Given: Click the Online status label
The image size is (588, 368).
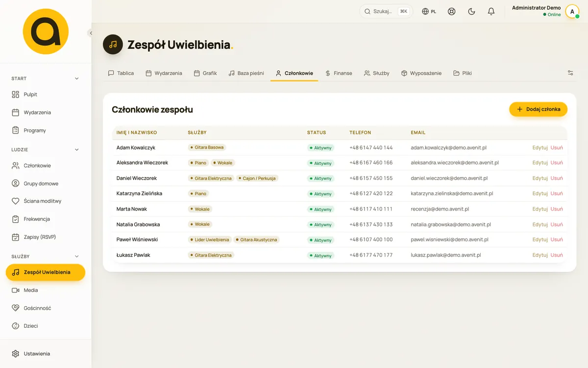Looking at the screenshot, I should (552, 15).
